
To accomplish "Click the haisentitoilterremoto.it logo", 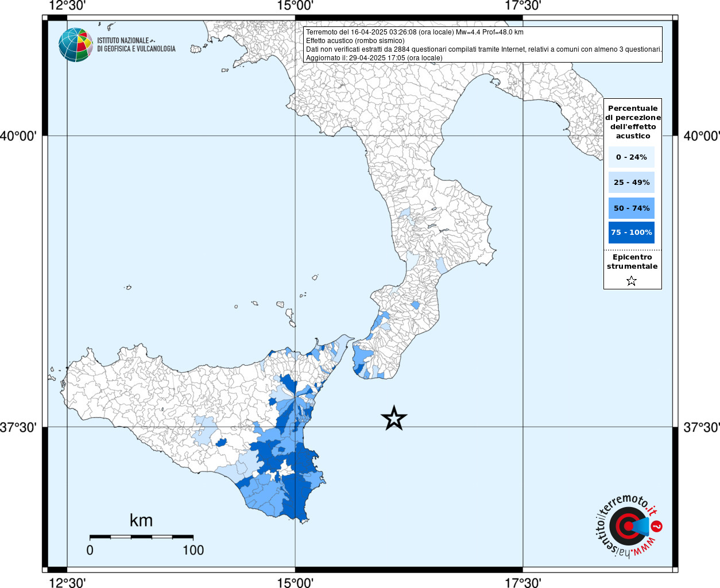I will [x=629, y=526].
